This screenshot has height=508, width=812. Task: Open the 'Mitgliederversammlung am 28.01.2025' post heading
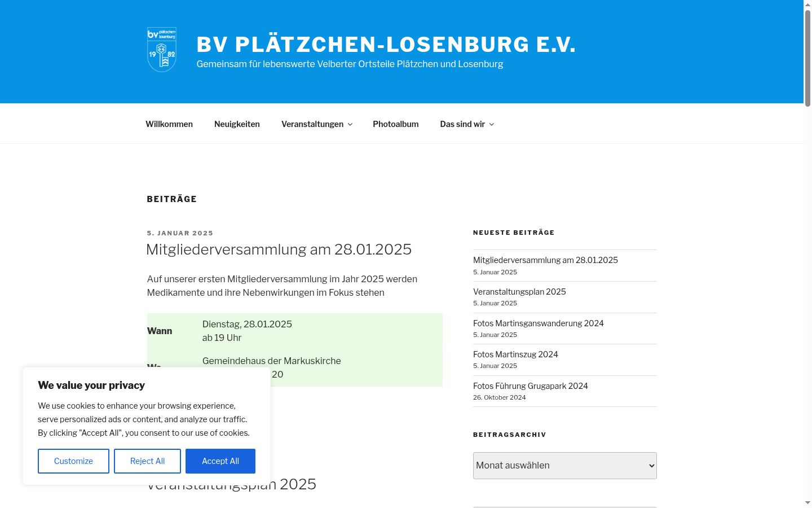coord(279,249)
